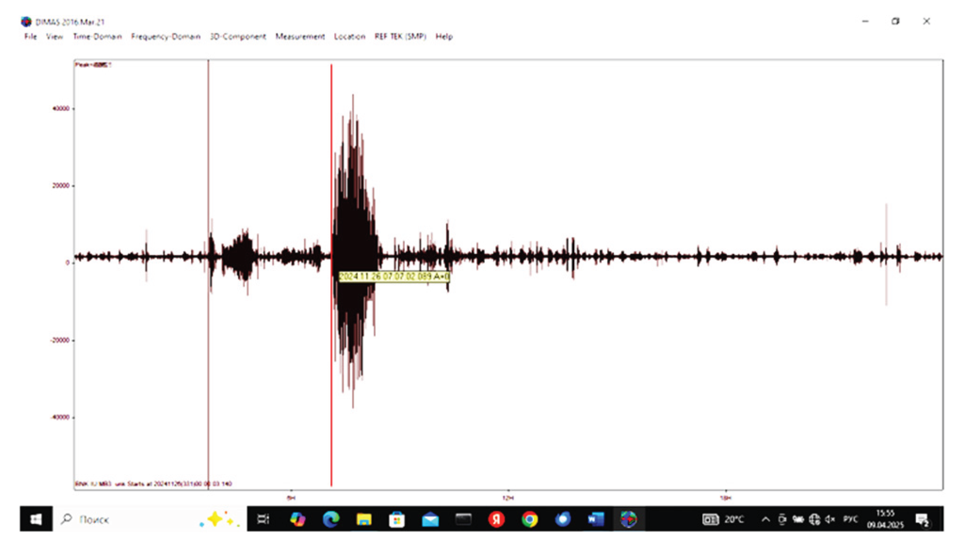968x560 pixels.
Task: Show hidden system tray icons chevron
Action: pyautogui.click(x=765, y=519)
